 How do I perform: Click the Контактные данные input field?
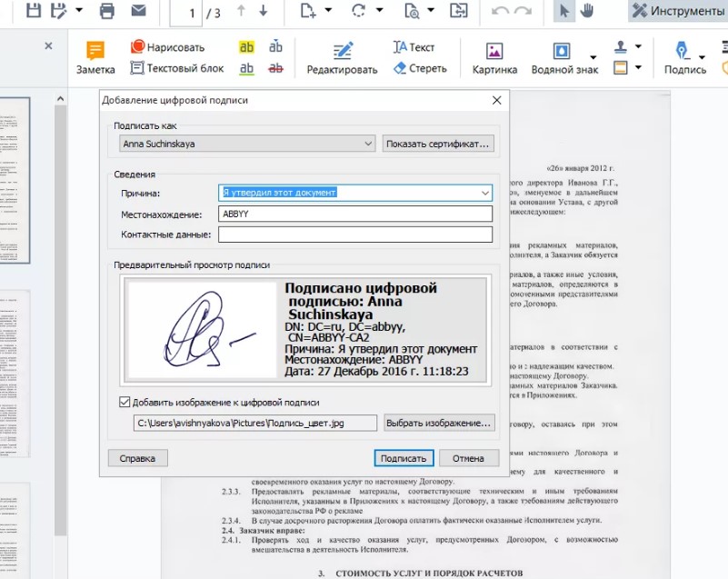click(354, 235)
